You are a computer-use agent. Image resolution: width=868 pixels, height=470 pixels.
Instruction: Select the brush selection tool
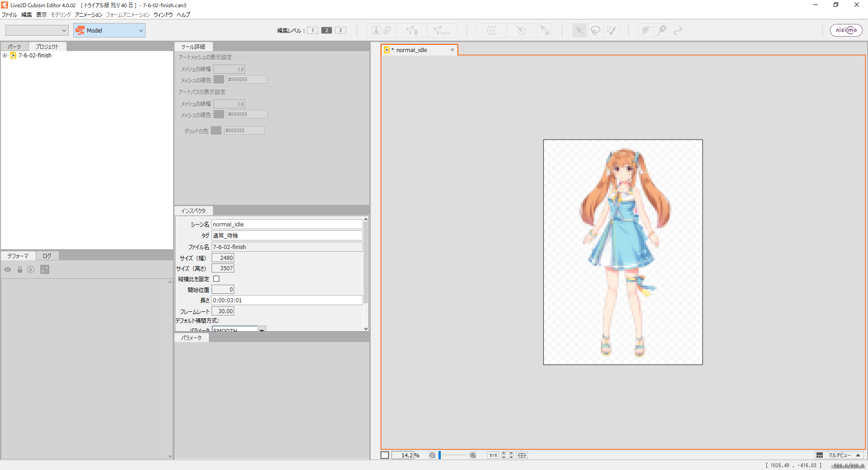click(x=611, y=30)
